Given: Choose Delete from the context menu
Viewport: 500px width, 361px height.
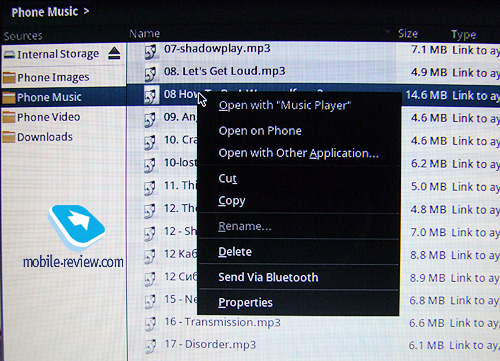Looking at the screenshot, I should [235, 252].
